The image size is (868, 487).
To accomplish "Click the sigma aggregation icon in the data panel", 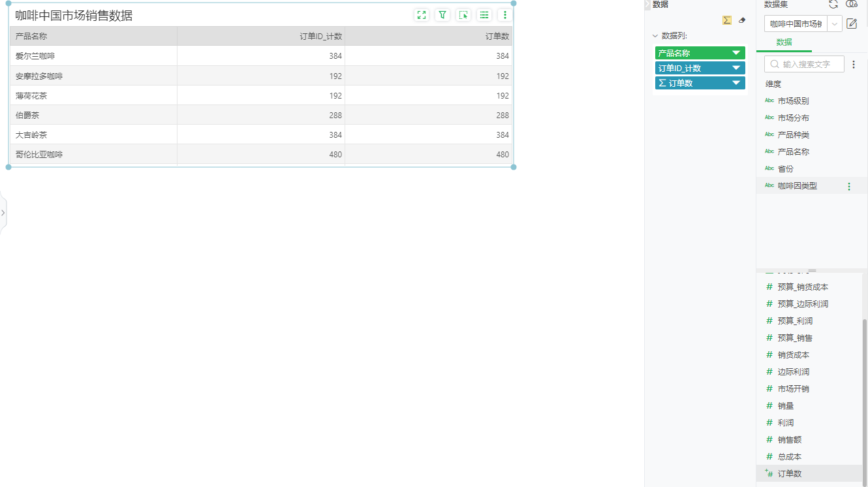I will click(726, 20).
